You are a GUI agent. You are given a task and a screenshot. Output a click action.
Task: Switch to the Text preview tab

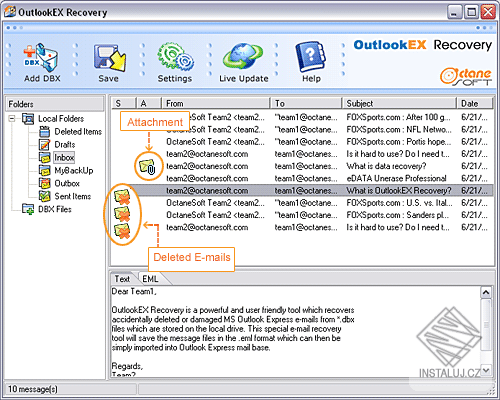point(122,279)
